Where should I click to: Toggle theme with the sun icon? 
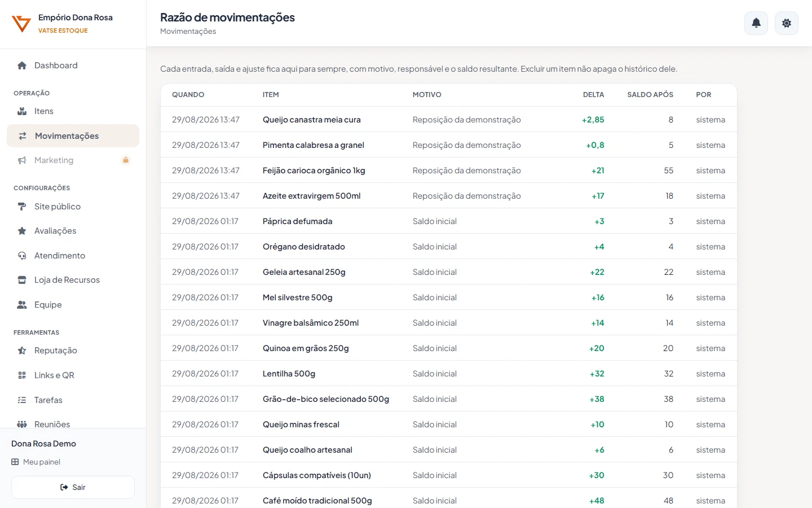point(787,23)
